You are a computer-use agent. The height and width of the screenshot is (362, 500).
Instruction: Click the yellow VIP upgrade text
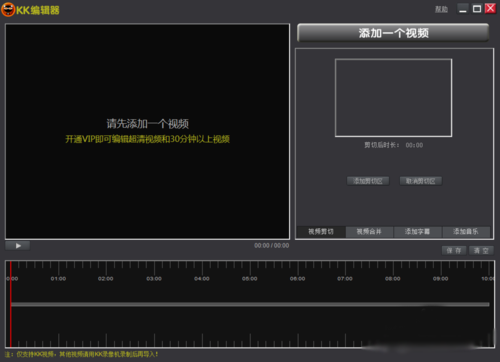coord(147,139)
